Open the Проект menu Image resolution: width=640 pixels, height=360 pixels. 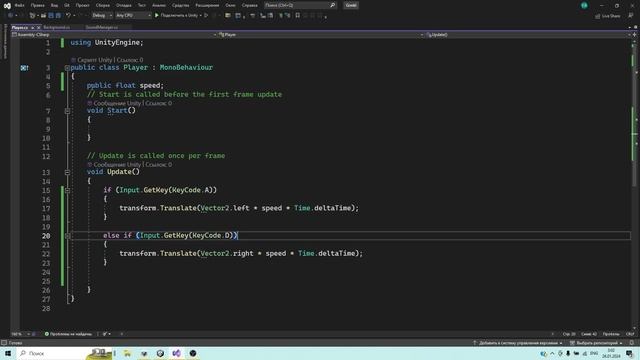coord(82,5)
